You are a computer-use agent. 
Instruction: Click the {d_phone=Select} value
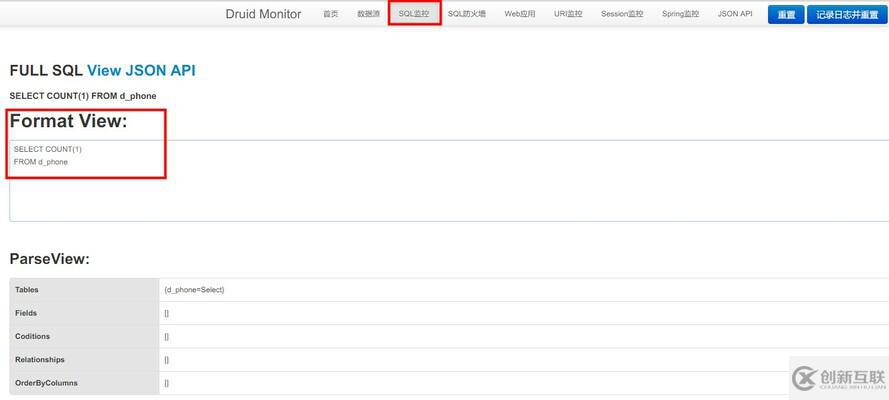194,290
